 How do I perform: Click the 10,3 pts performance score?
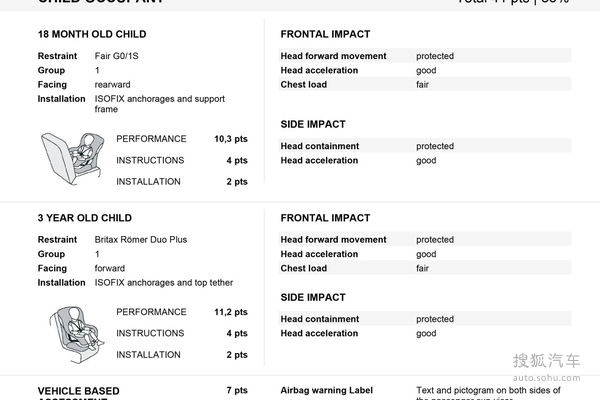pos(230,138)
